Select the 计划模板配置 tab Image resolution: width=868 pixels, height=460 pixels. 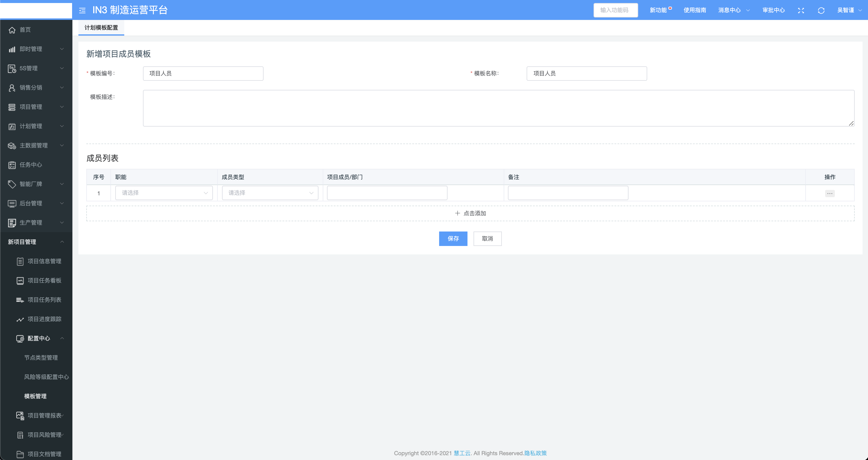(x=101, y=28)
